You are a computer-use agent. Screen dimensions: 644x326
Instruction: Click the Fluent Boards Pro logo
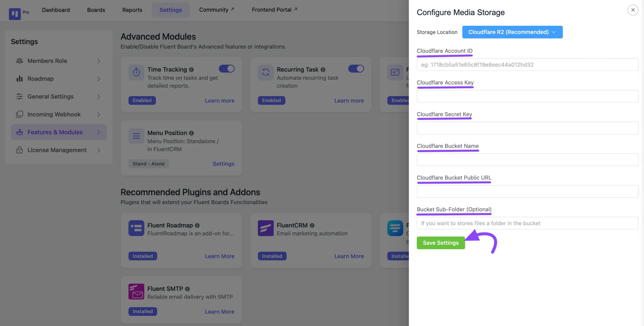click(15, 14)
